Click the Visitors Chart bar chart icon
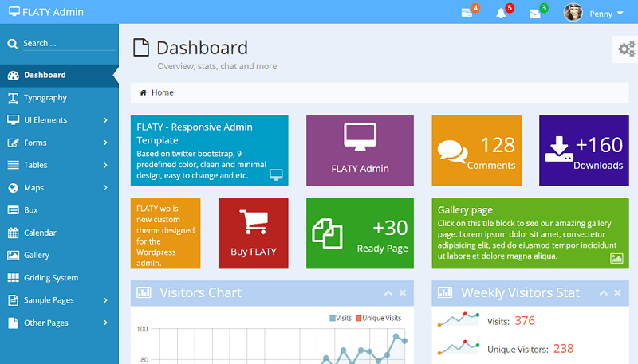 coord(144,292)
